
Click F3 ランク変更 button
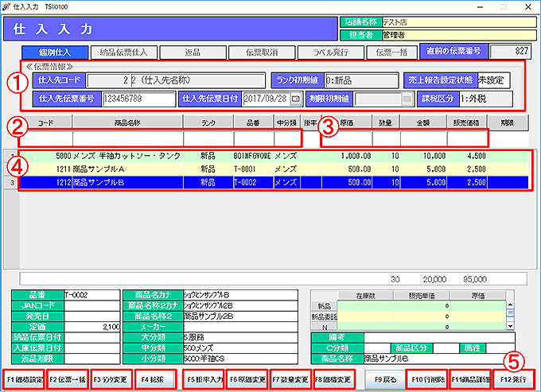click(x=111, y=378)
